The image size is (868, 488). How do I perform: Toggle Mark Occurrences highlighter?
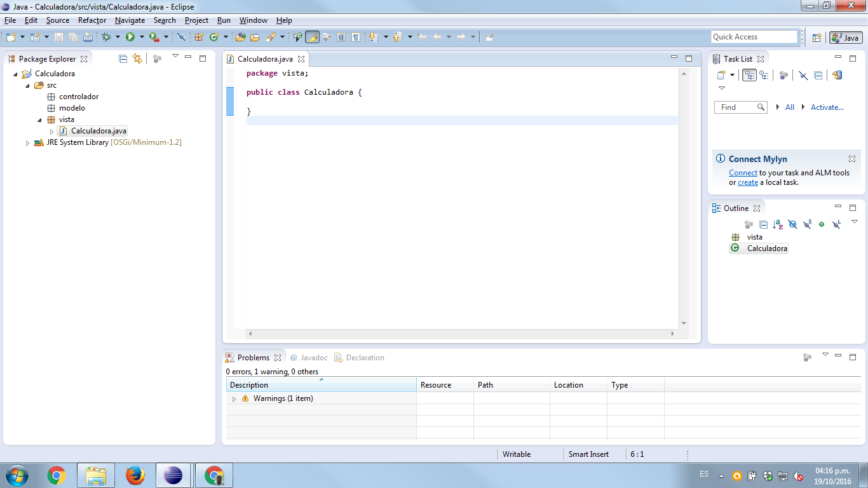pyautogui.click(x=312, y=37)
